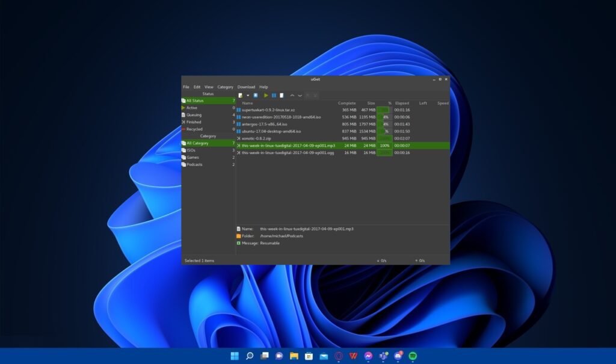
Task: Select the All Status filter
Action: 208,100
